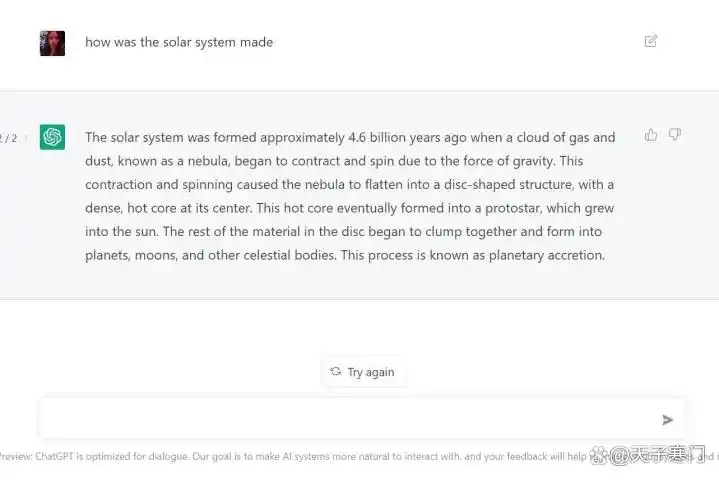Image resolution: width=719 pixels, height=480 pixels.
Task: Click the Preview disclaimer text at bottom
Action: point(293,457)
